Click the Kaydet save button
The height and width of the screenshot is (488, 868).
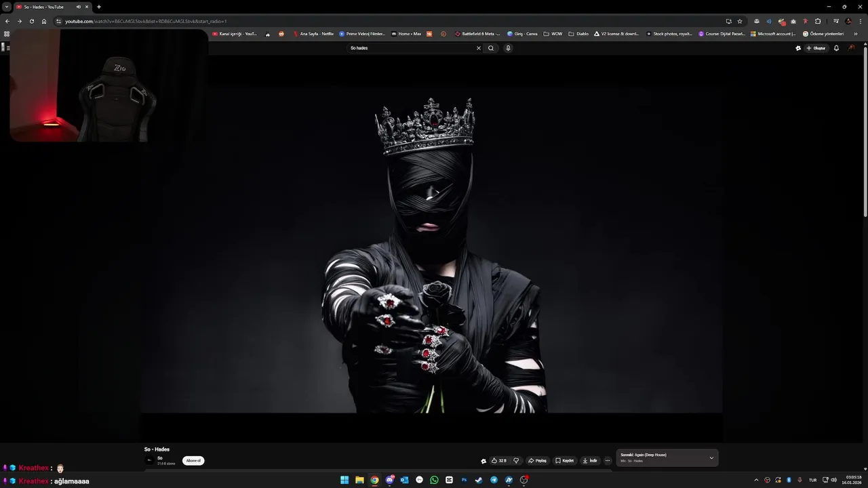564,461
